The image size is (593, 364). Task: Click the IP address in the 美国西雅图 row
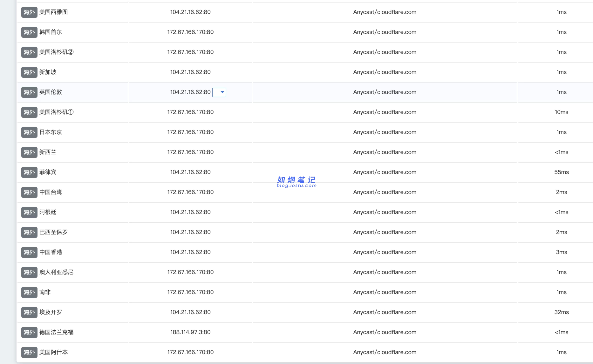[190, 12]
